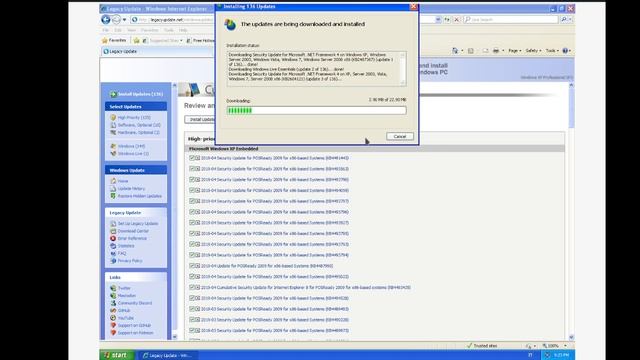Viewport: 640px width, 360px height.
Task: Open the Edit menu
Action: click(118, 30)
